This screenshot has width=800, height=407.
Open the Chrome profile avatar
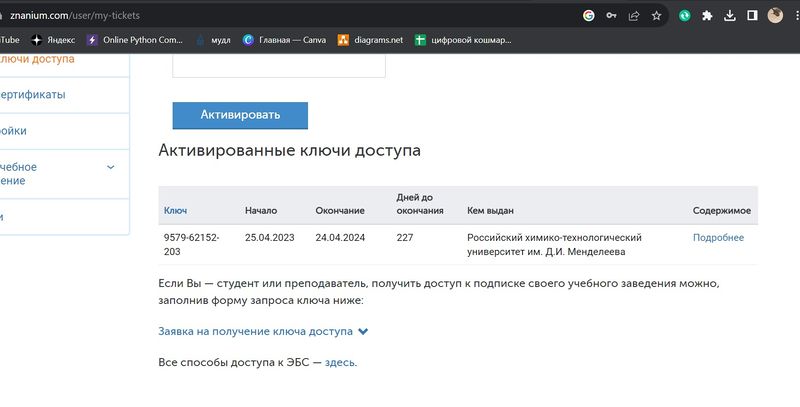click(x=775, y=16)
